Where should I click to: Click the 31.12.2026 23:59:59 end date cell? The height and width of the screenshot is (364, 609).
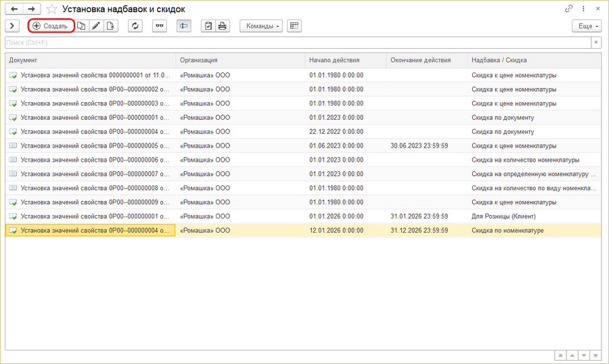427,230
